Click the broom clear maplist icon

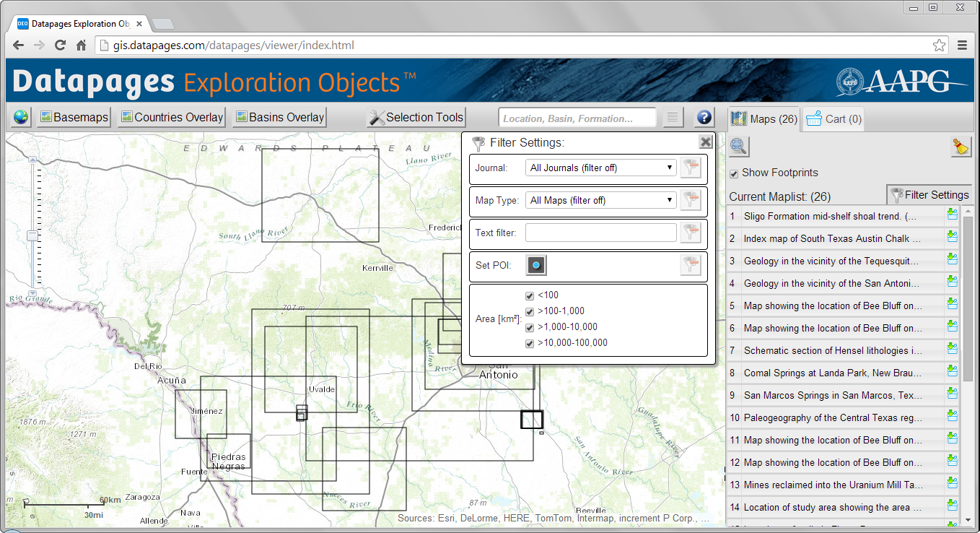coord(961,147)
